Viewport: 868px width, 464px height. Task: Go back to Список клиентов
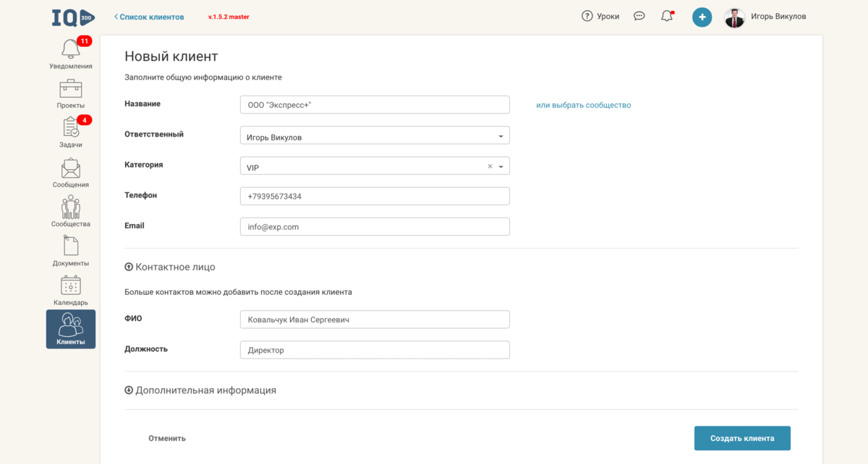149,17
